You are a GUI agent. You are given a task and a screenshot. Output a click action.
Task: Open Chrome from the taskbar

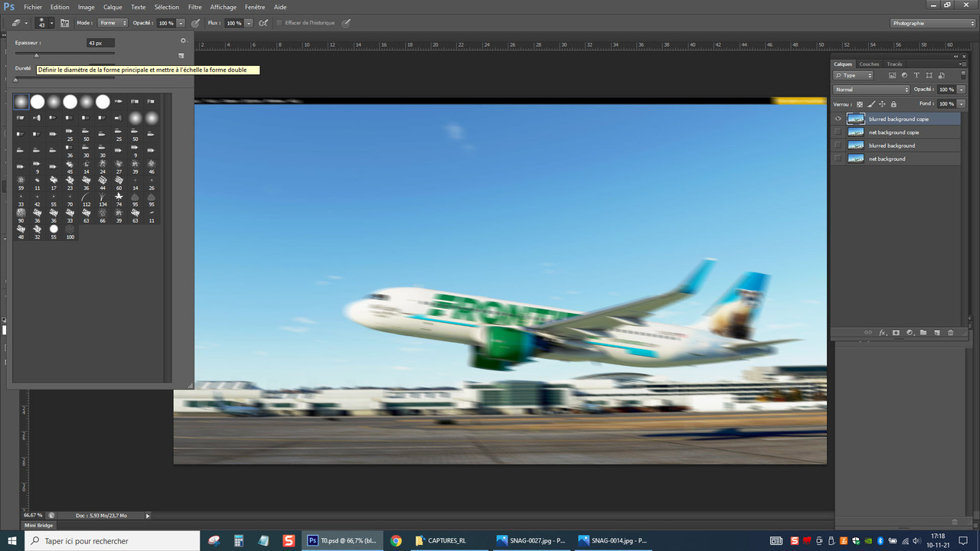click(396, 540)
